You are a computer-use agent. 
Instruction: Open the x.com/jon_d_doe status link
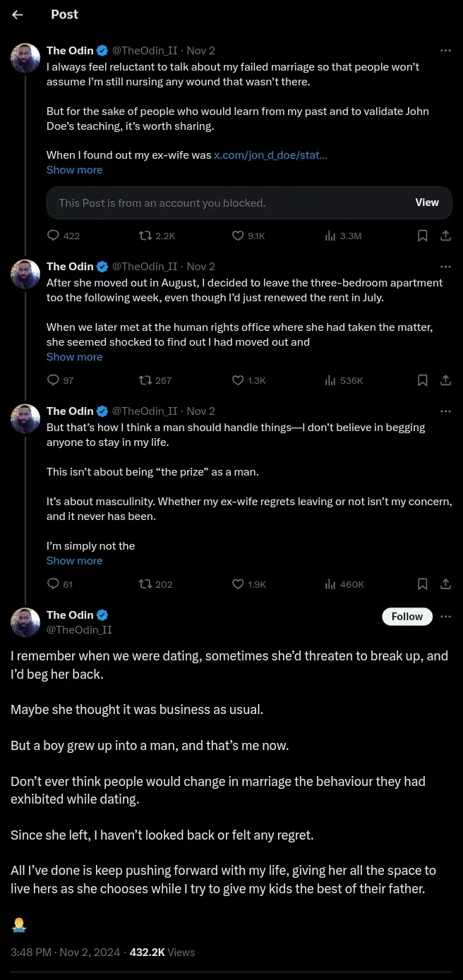[270, 155]
